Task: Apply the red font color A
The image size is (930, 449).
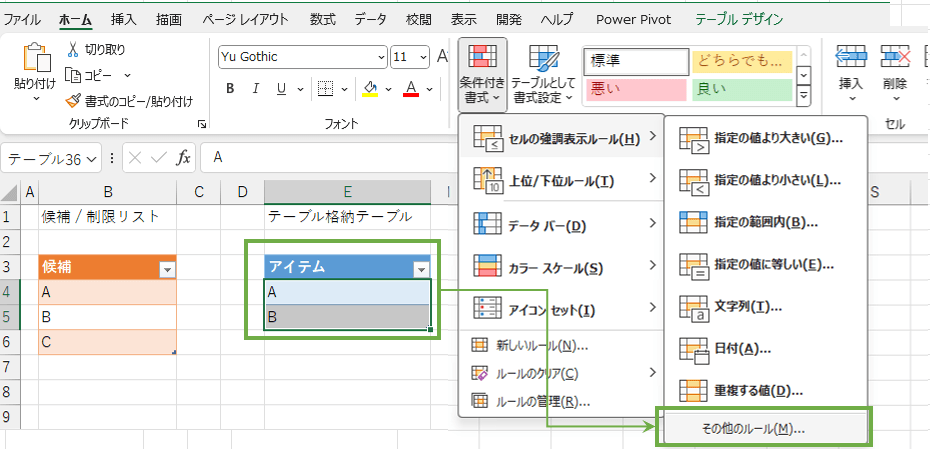Action: (x=411, y=89)
